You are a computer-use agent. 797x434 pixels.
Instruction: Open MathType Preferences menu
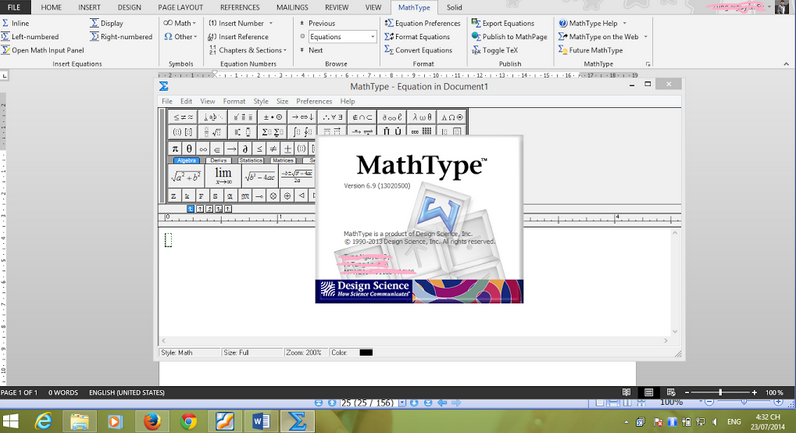(x=314, y=101)
